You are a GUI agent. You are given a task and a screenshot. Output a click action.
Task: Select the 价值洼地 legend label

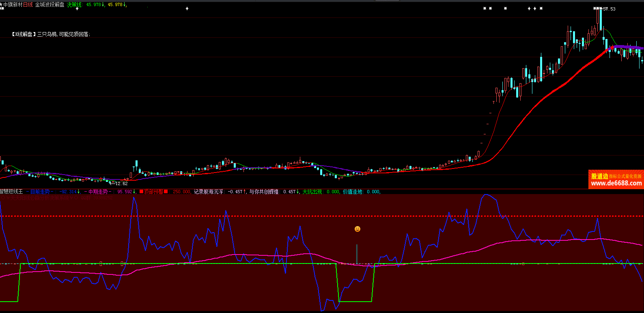coord(353,192)
